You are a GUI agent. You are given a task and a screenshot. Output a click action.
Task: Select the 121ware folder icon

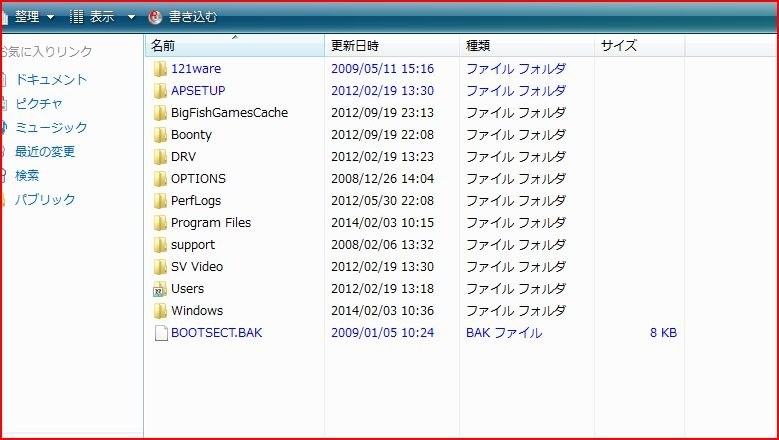pyautogui.click(x=160, y=69)
